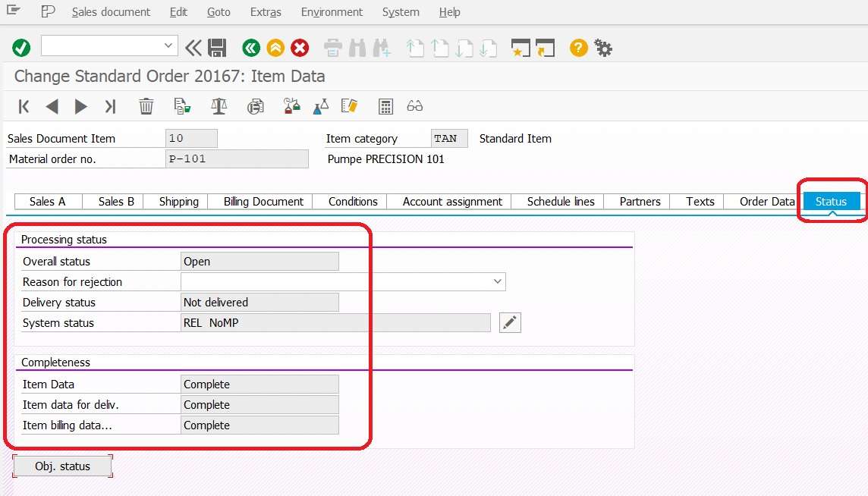The image size is (868, 496).
Task: Open Find using the binoculars icon
Action: (x=357, y=47)
